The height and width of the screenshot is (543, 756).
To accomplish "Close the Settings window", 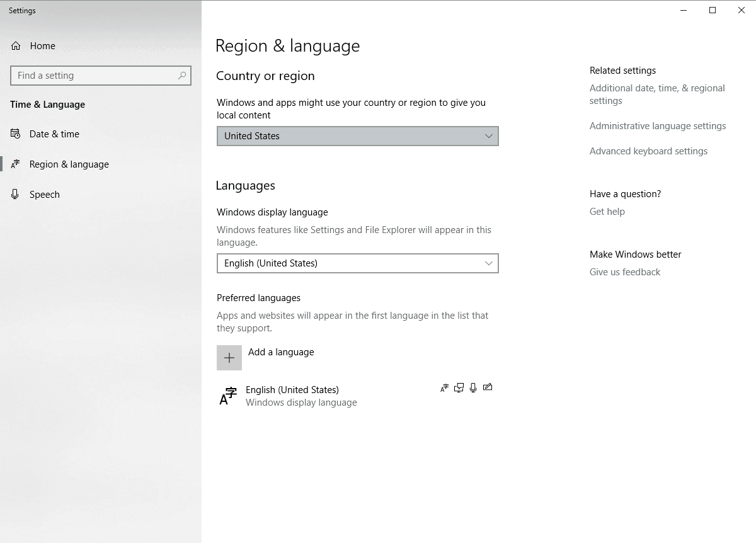I will click(x=742, y=10).
